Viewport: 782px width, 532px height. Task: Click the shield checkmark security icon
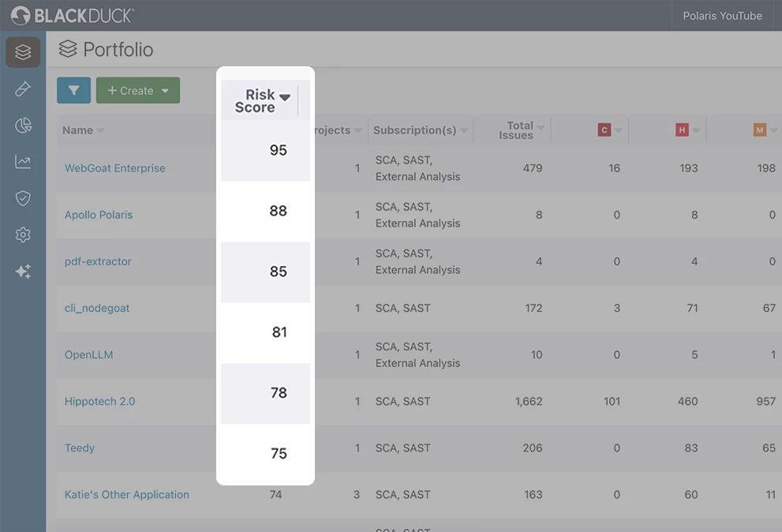[x=23, y=197]
